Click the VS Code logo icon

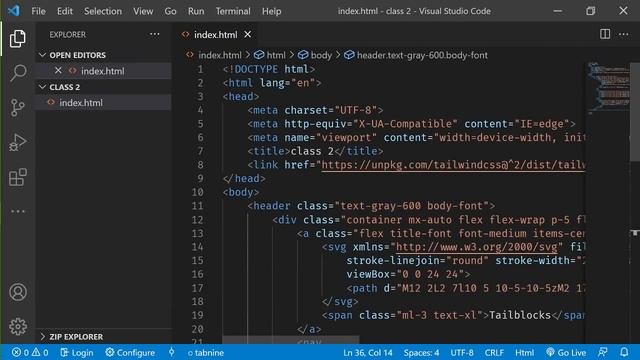[x=13, y=11]
